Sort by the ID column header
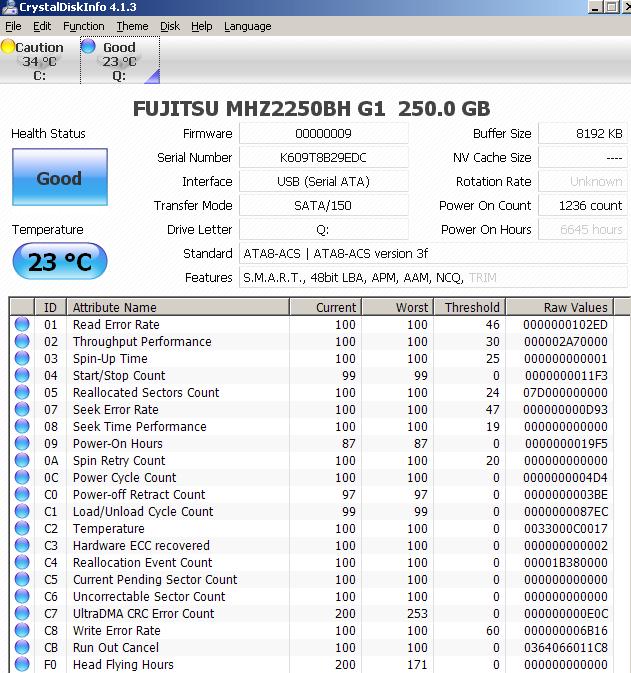Viewport: 631px width, 673px height. [50, 307]
